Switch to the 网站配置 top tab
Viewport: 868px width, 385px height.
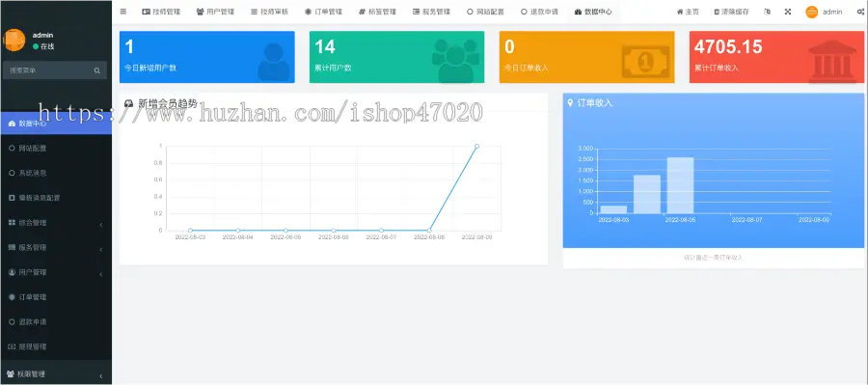point(485,12)
